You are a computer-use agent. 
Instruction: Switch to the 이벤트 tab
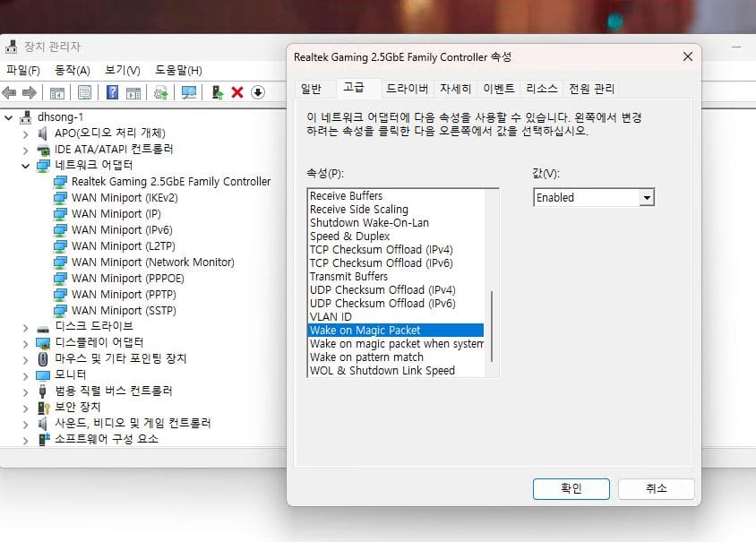click(499, 89)
